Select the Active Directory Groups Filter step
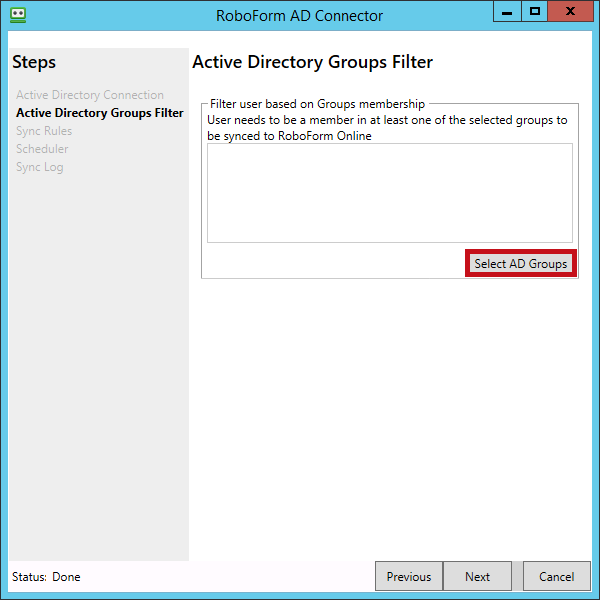This screenshot has width=600, height=600. tap(100, 113)
